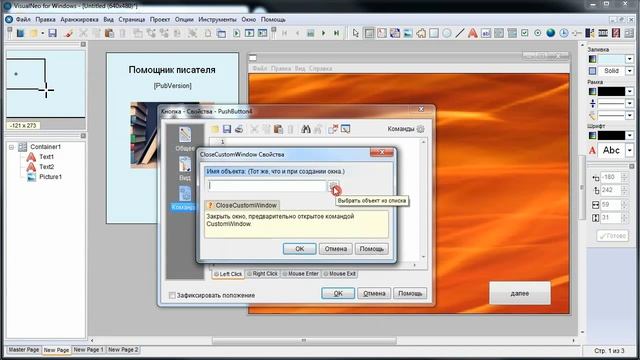640x360 pixels.
Task: Click the Команды gear icon
Action: point(420,129)
